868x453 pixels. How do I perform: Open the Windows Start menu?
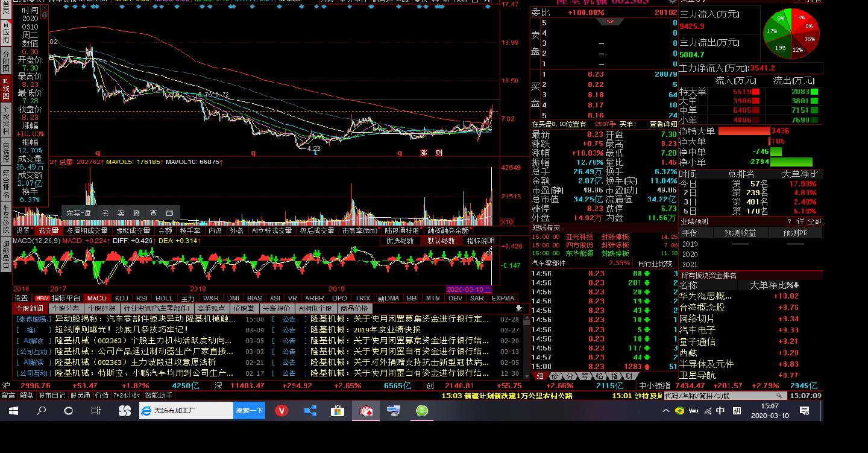click(x=14, y=411)
